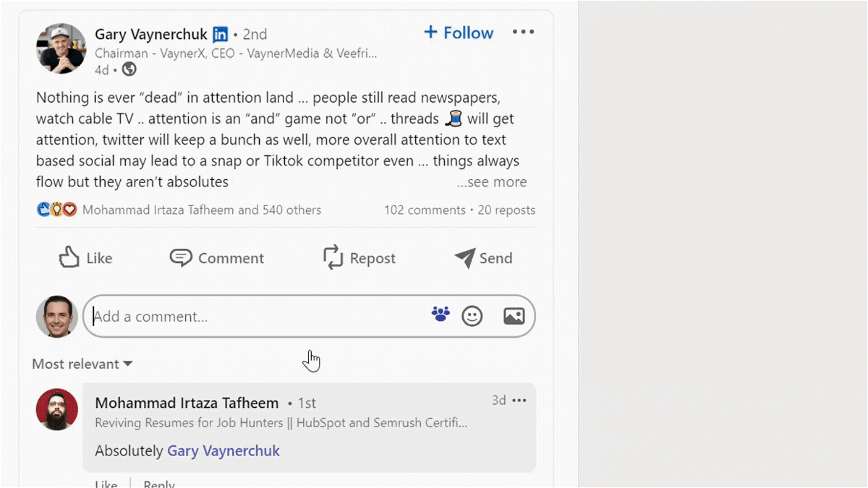Viewport: 868px width, 488px height.
Task: Open Mohammad Irtaza Tafheem's profile name
Action: click(x=187, y=403)
